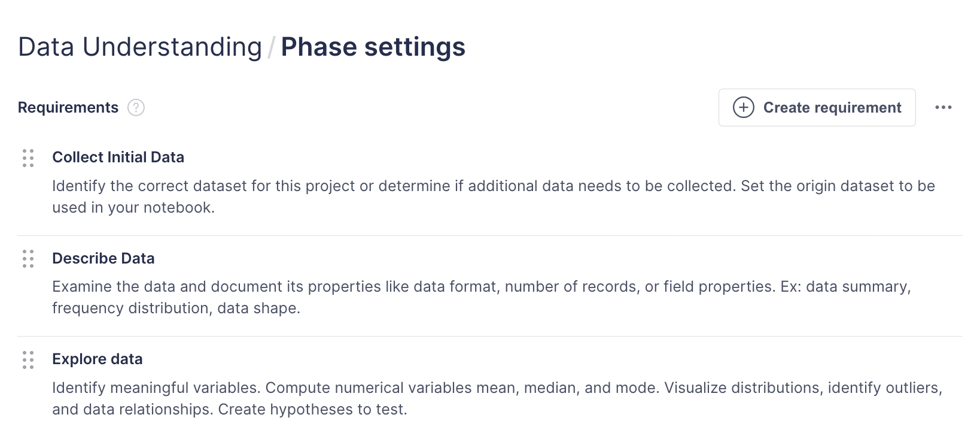Go to the Data Understanding breadcrumb
Image resolution: width=980 pixels, height=448 pixels.
[140, 47]
